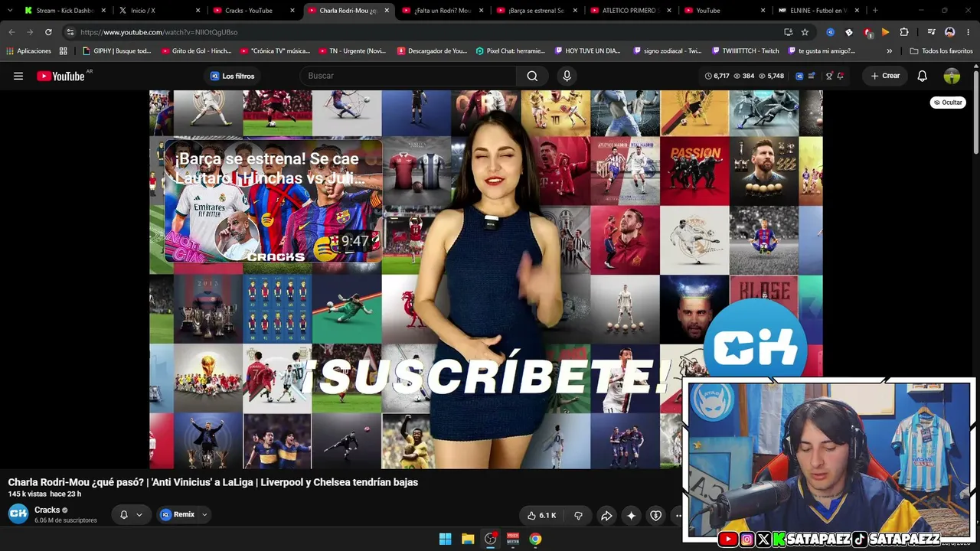
Task: Open a new browser tab
Action: 875,11
